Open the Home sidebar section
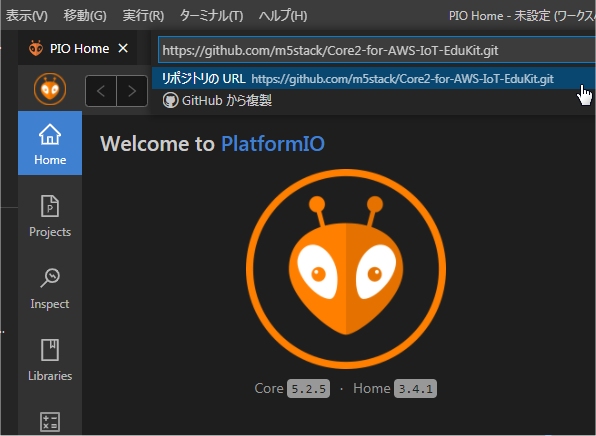Viewport: 596px width, 436px height. tap(50, 143)
